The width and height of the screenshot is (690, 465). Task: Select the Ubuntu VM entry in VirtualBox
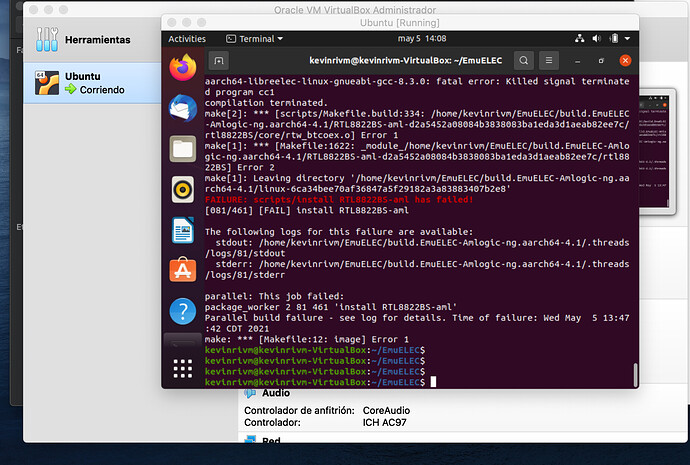(92, 83)
